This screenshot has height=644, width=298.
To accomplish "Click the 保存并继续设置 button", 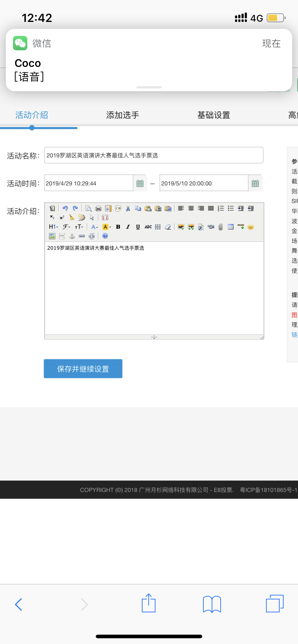I will click(83, 369).
